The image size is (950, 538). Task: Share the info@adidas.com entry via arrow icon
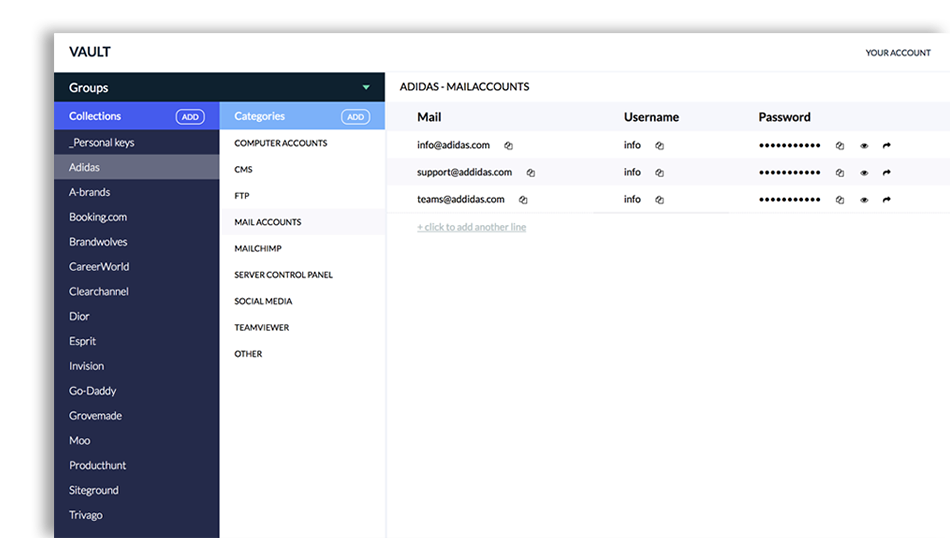[x=886, y=145]
